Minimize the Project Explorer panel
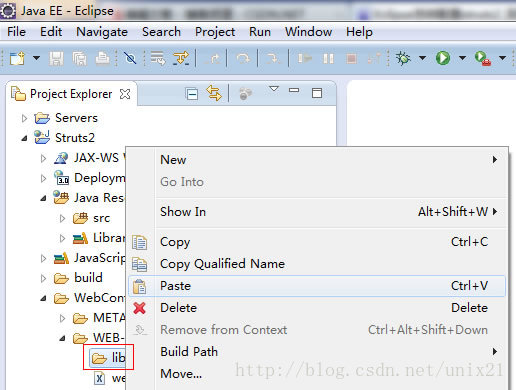The height and width of the screenshot is (390, 516). tap(294, 90)
